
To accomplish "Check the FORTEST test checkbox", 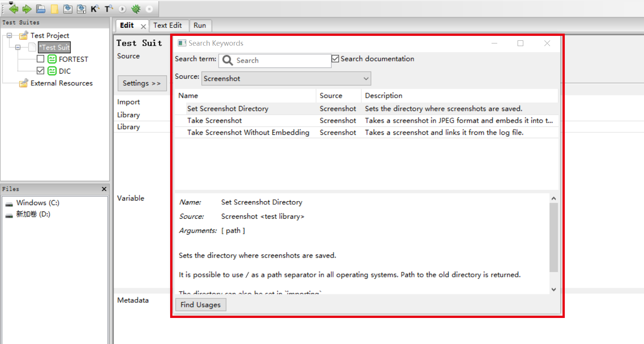I will pyautogui.click(x=41, y=59).
